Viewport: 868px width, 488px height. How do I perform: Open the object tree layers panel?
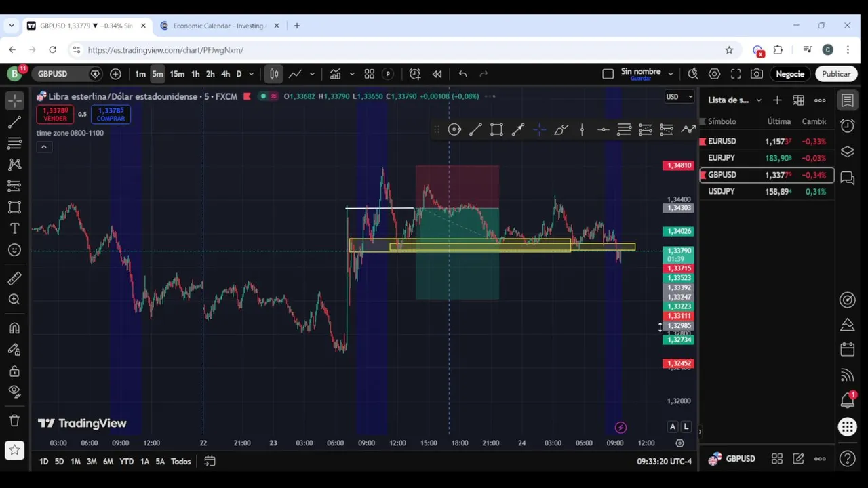(847, 152)
